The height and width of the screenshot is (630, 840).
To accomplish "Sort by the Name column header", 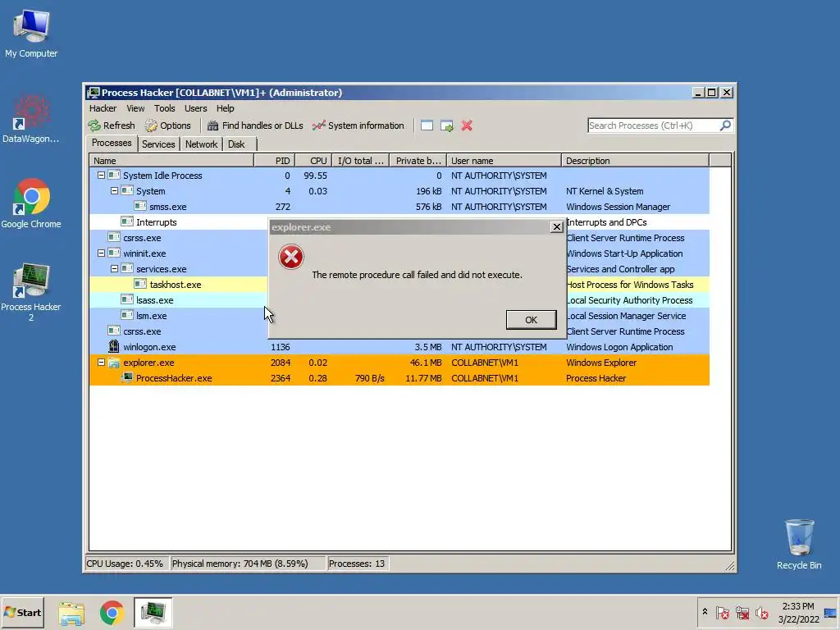I will [x=171, y=161].
